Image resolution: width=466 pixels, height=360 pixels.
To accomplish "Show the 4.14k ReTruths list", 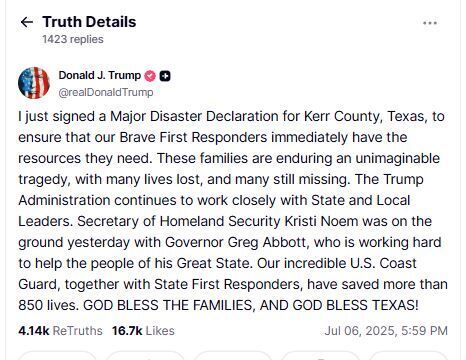I will coord(60,331).
